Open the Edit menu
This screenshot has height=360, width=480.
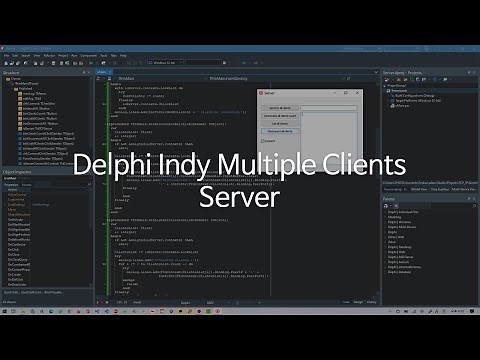(15, 55)
